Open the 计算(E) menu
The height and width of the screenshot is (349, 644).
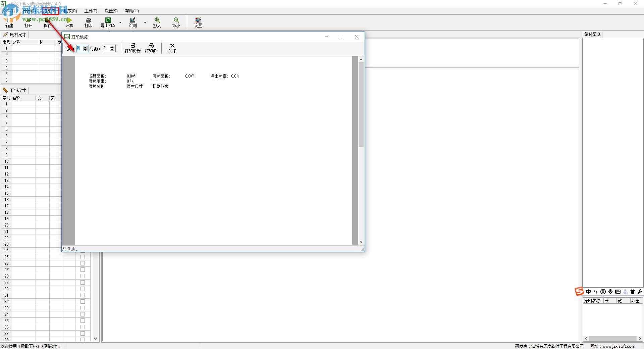click(x=29, y=11)
